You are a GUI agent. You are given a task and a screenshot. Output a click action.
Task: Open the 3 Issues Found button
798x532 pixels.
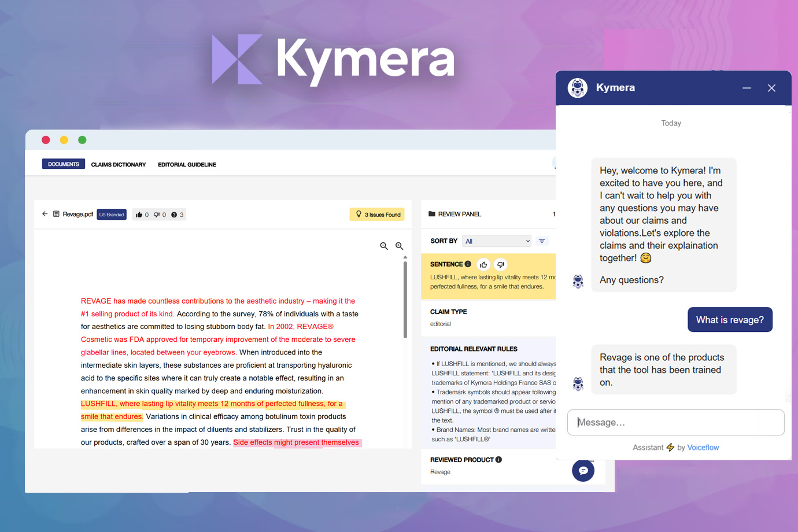(377, 215)
